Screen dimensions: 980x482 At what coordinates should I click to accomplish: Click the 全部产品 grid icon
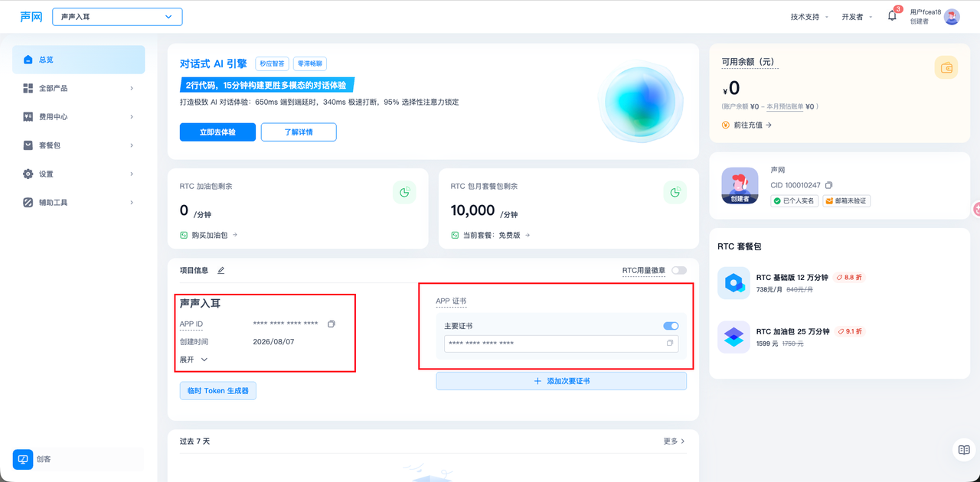[28, 88]
